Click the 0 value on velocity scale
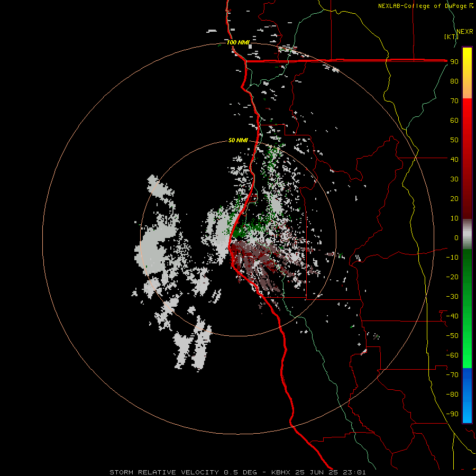476x476 pixels. click(456, 238)
